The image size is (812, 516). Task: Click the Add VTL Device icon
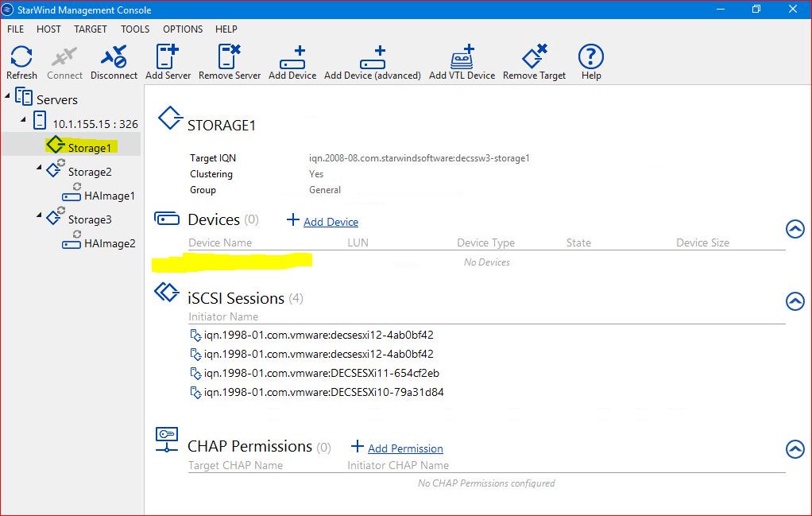[462, 56]
